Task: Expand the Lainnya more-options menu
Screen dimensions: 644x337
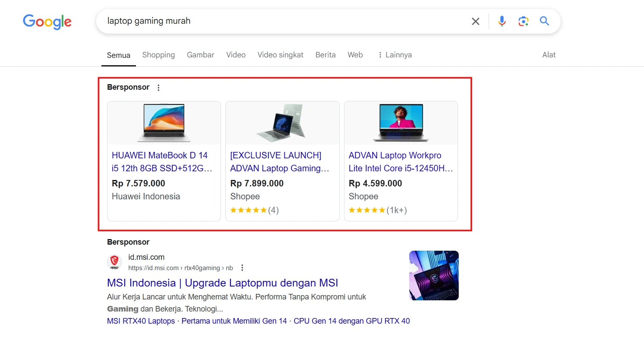Action: pyautogui.click(x=395, y=55)
